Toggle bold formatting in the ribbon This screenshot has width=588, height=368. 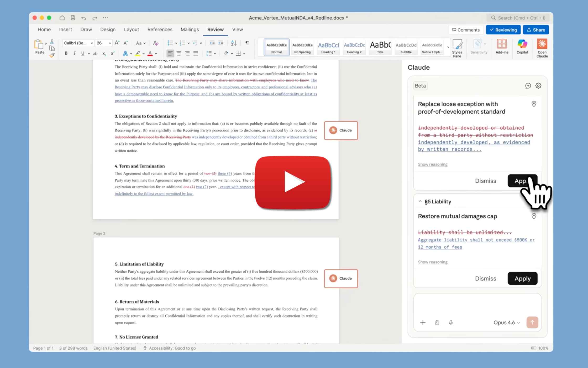coord(66,53)
